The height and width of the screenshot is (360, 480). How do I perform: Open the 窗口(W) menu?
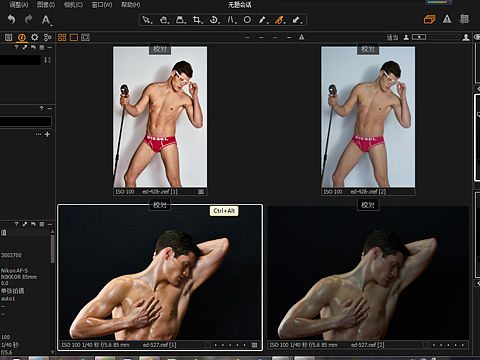102,5
